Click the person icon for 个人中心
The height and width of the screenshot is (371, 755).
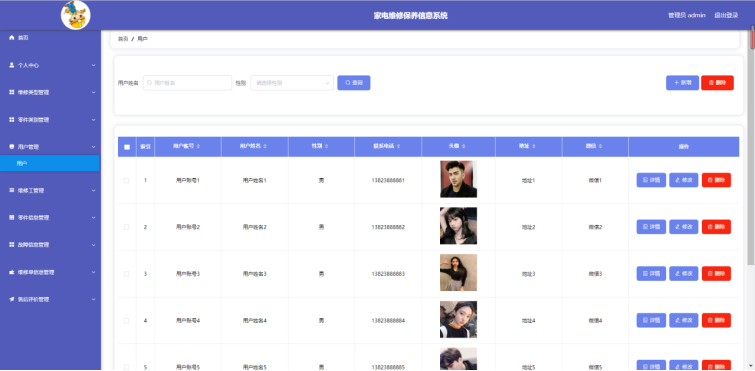pos(12,65)
